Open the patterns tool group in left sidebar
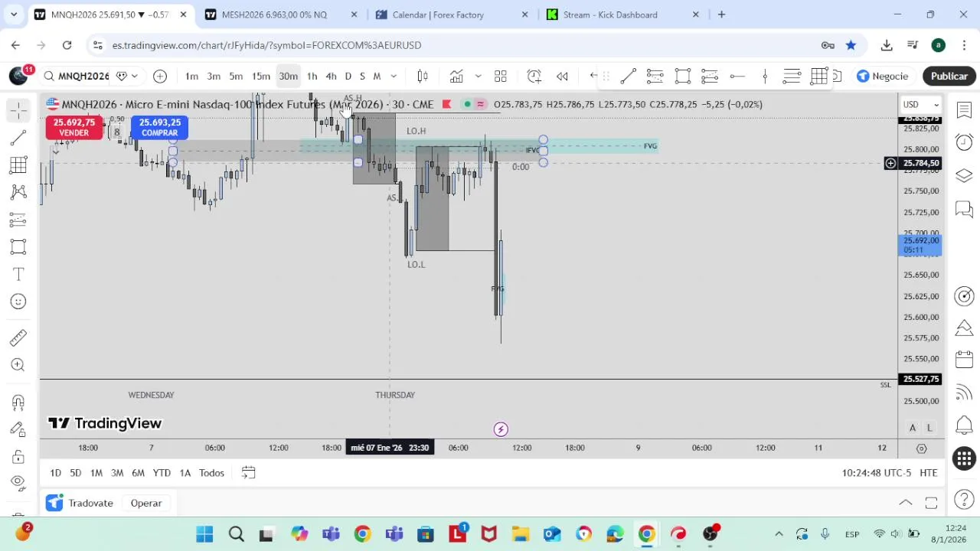 [x=18, y=192]
